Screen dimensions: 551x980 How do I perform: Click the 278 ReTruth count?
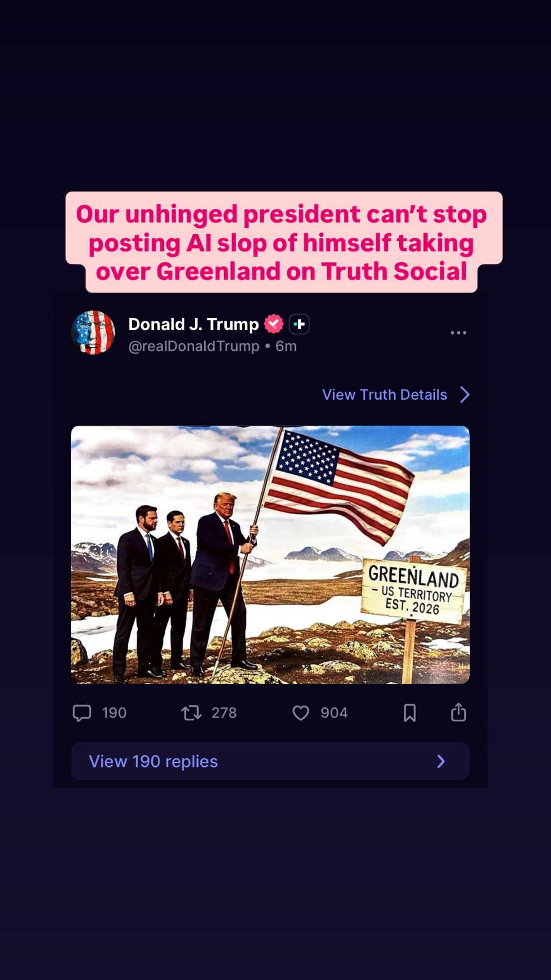224,713
